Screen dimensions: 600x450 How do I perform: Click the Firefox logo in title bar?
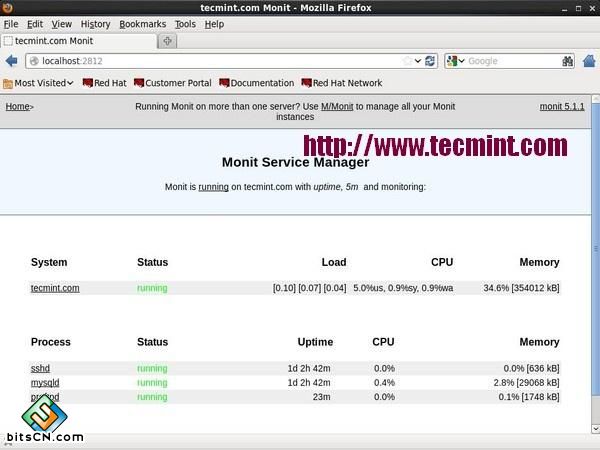[x=7, y=7]
